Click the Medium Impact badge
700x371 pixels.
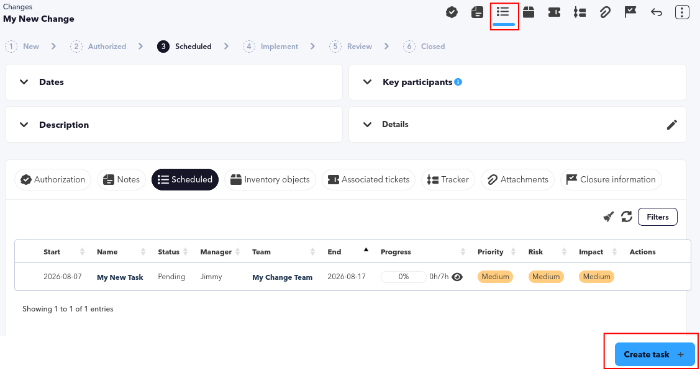click(x=596, y=277)
